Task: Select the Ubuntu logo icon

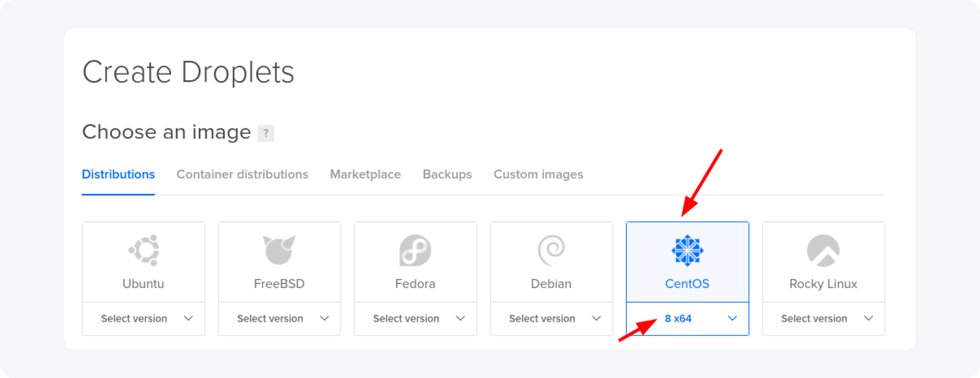Action: pyautogui.click(x=144, y=250)
